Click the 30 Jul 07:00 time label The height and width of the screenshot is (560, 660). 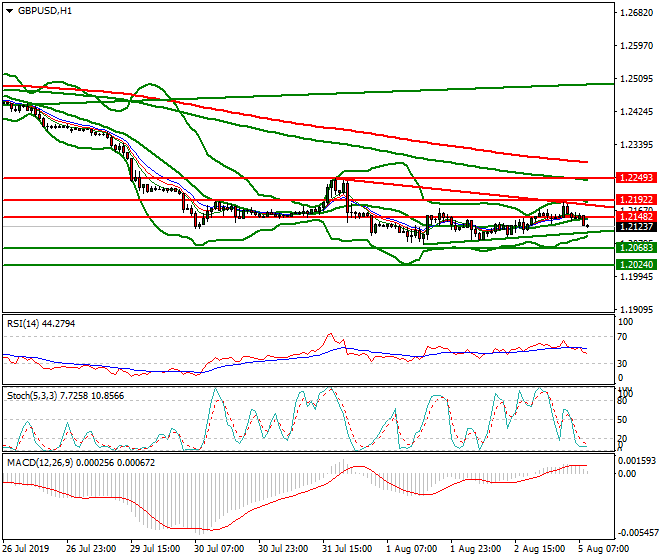[219, 549]
